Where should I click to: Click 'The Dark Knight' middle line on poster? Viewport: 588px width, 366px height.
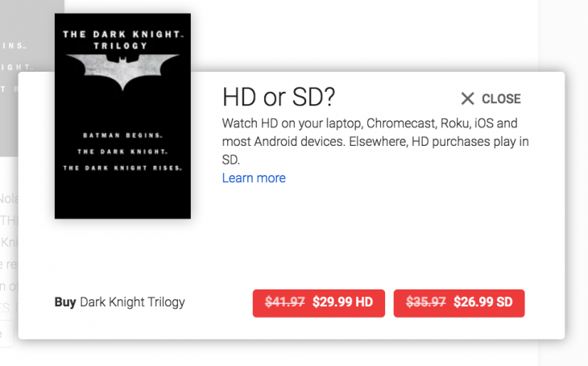(122, 152)
